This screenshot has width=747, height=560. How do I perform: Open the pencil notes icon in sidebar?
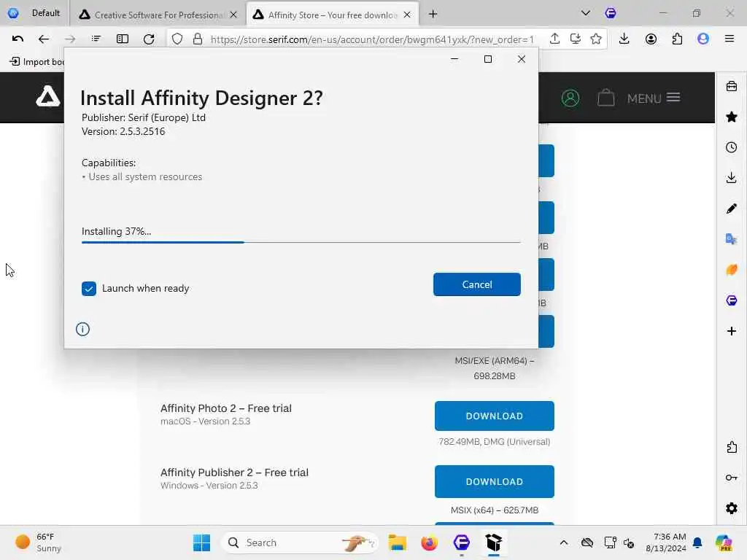(731, 209)
